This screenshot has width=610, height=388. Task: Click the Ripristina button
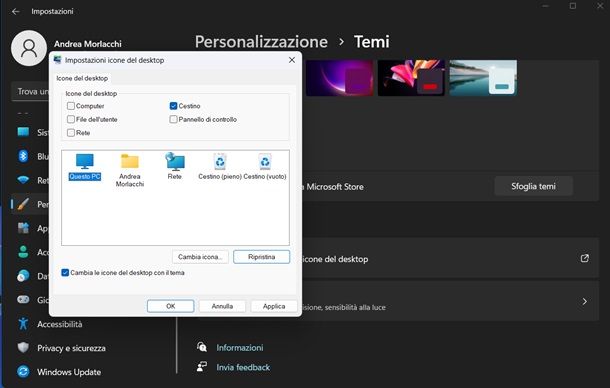[x=261, y=257]
